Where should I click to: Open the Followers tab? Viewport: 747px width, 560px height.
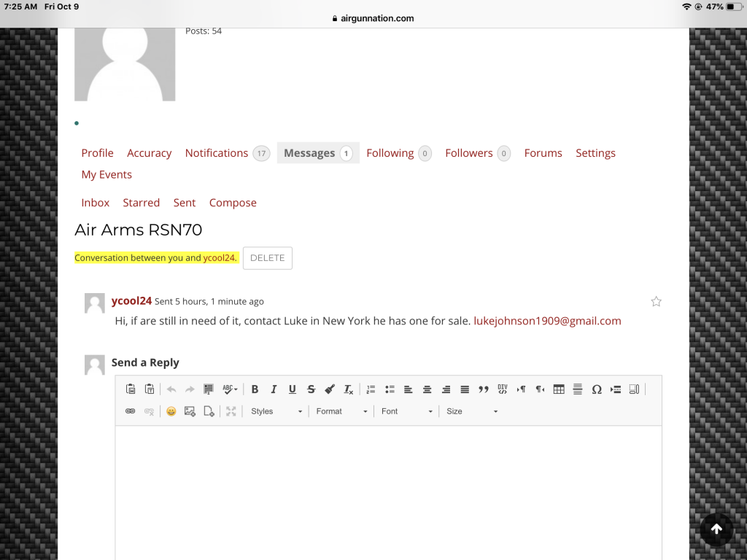(478, 153)
